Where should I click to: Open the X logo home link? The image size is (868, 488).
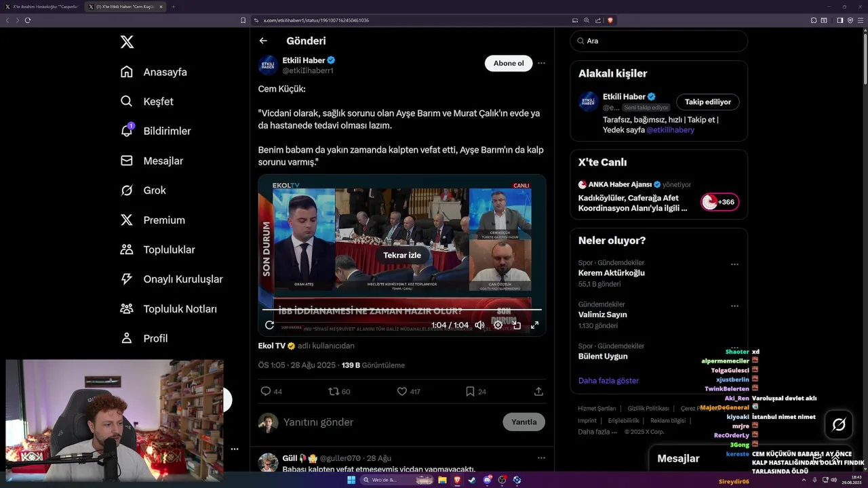point(127,42)
